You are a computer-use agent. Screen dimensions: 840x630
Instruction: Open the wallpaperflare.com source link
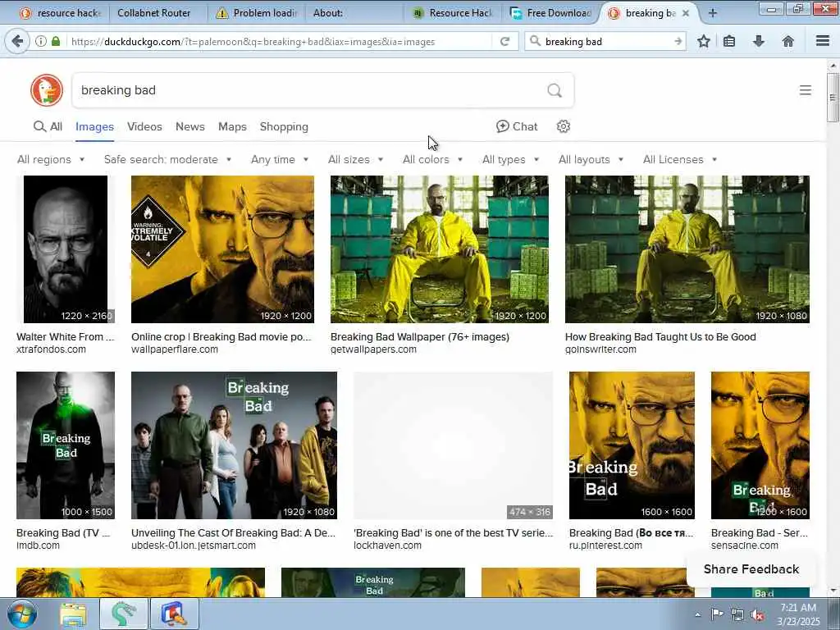pos(175,349)
